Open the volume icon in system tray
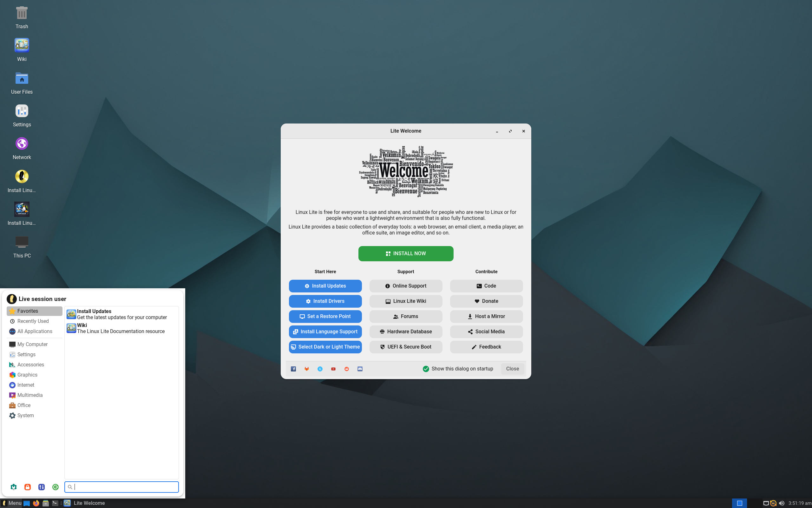The image size is (812, 508). tap(782, 503)
